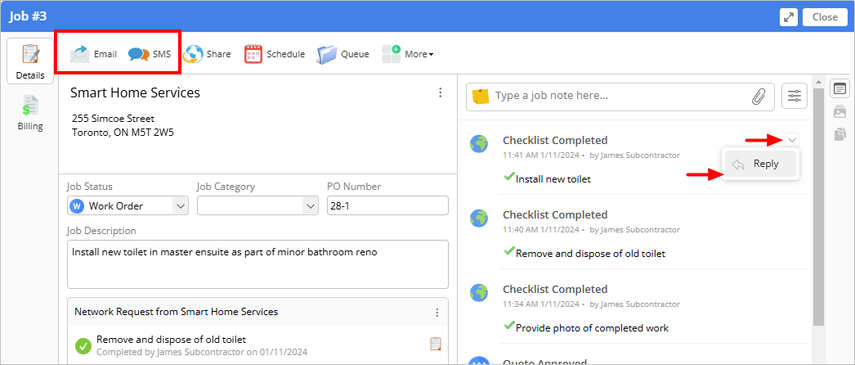Add the job to the Queue

click(343, 54)
